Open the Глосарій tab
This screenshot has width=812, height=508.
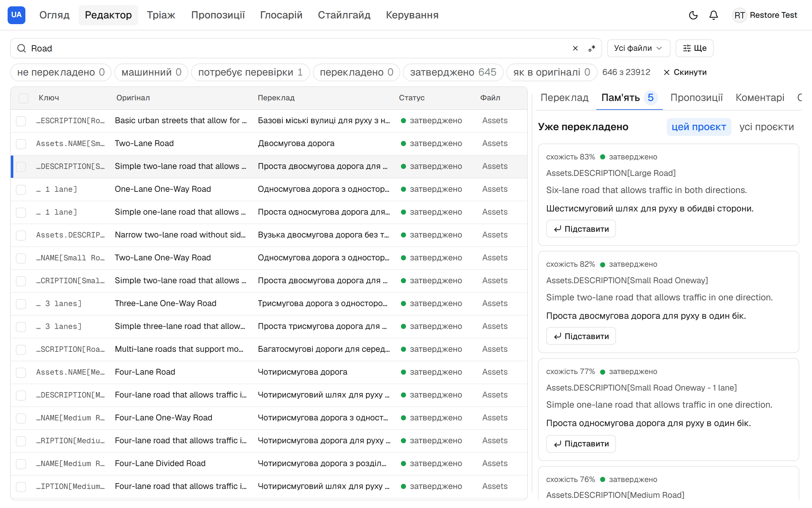pyautogui.click(x=281, y=15)
